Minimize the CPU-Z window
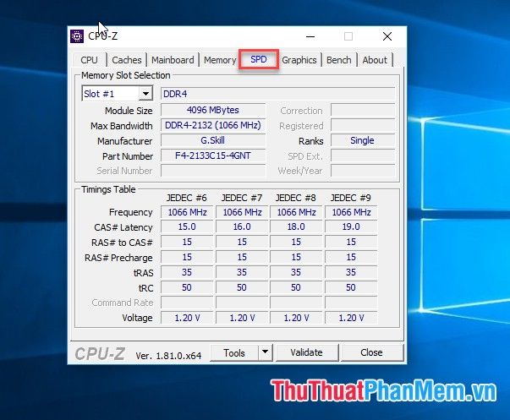This screenshot has width=510, height=420. coord(310,36)
